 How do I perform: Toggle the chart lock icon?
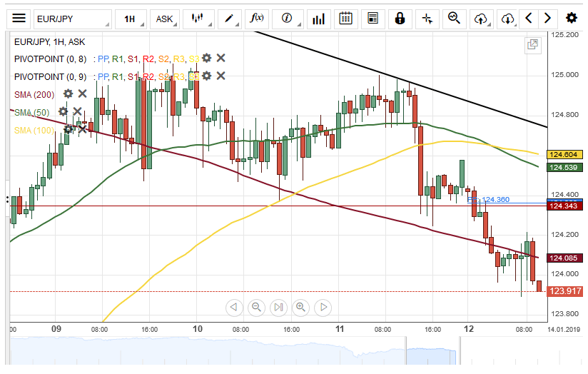click(400, 19)
